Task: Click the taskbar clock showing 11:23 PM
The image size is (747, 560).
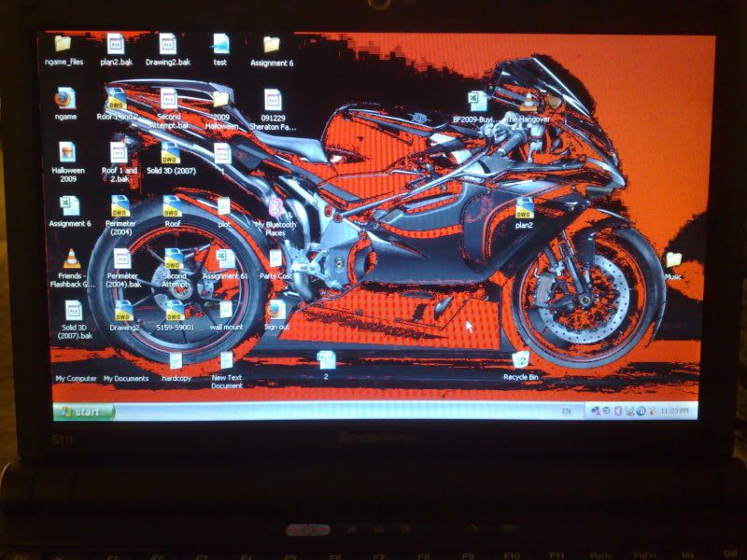Action: point(675,411)
